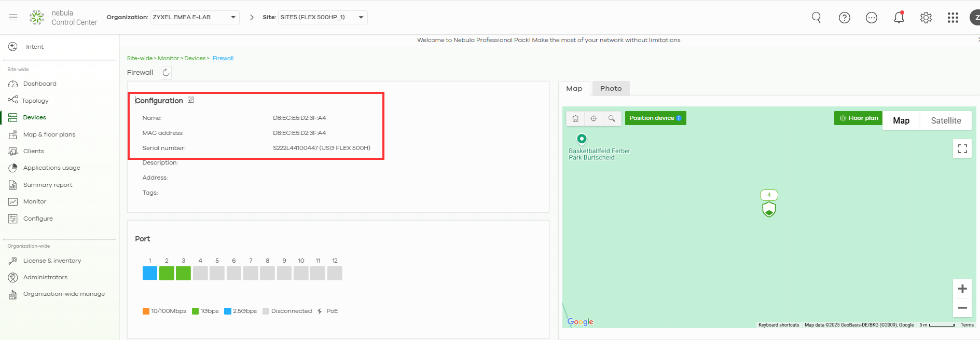Switch to the Photo tab
Screen dimensions: 980x340
(611, 89)
